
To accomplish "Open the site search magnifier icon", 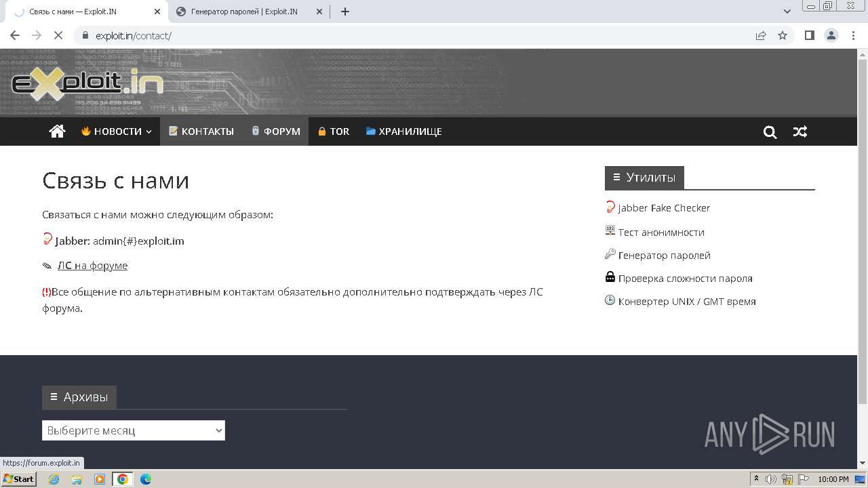I will tap(770, 132).
